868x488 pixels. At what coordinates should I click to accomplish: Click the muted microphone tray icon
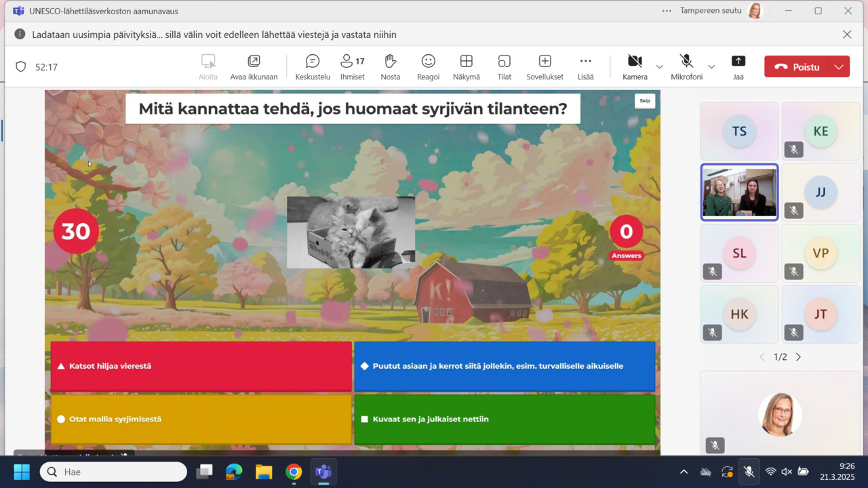tap(749, 472)
